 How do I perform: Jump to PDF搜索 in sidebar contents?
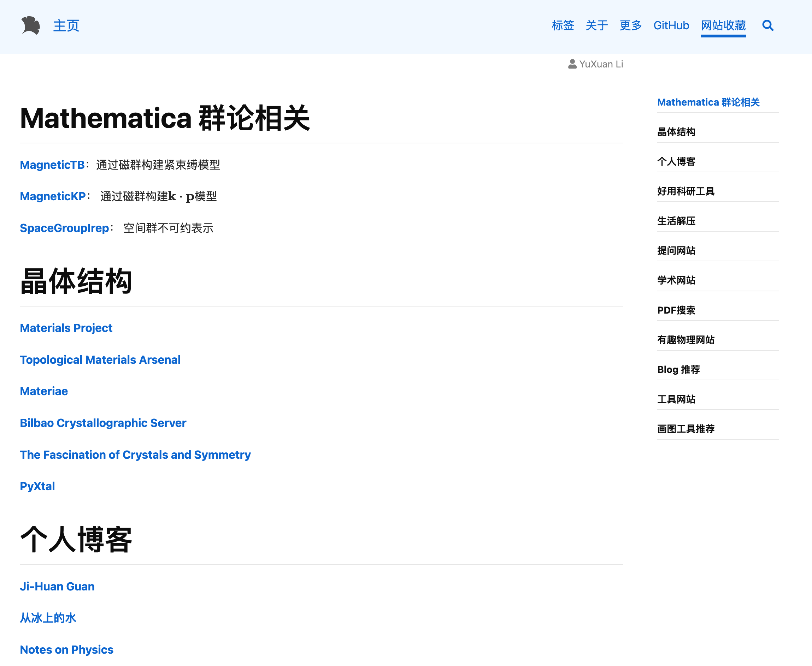676,310
